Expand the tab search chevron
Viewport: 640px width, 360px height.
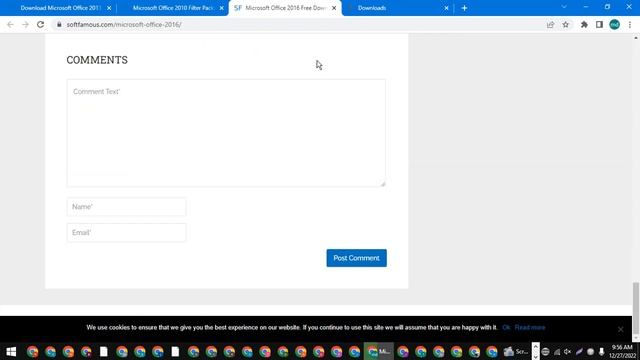coord(564,7)
